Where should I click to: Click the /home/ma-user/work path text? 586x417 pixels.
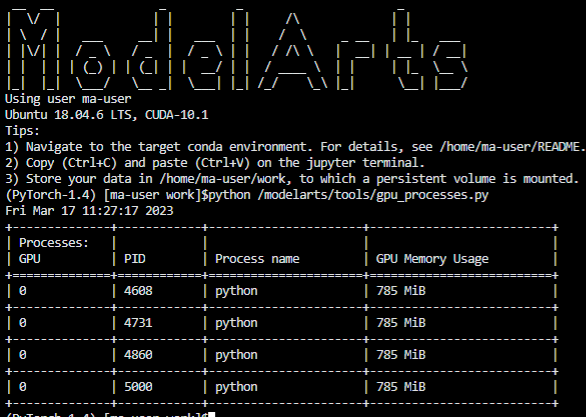(x=223, y=179)
